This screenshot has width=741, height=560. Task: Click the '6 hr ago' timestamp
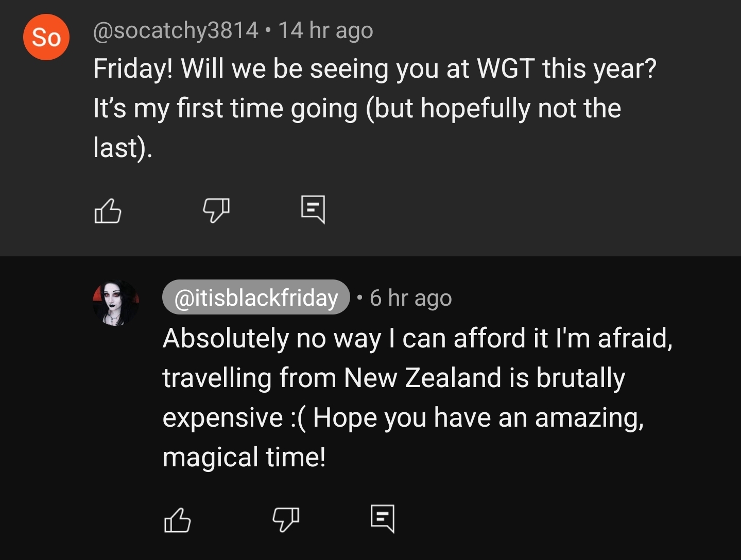(410, 298)
